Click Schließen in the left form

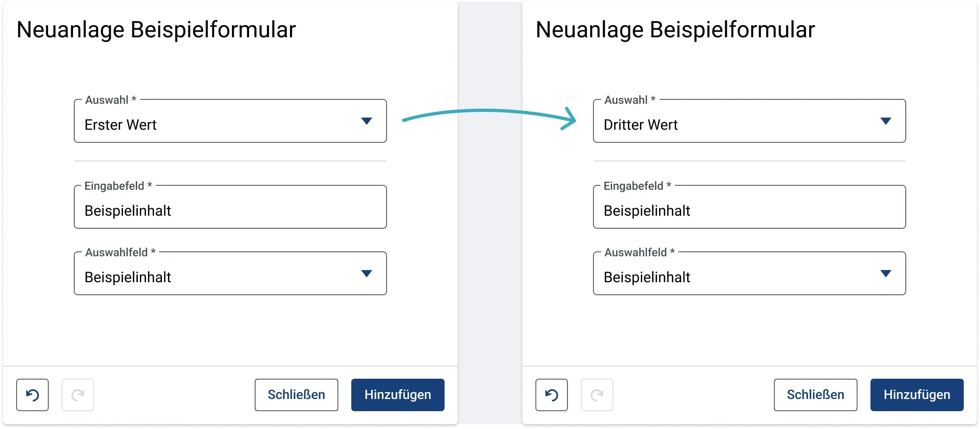(297, 395)
